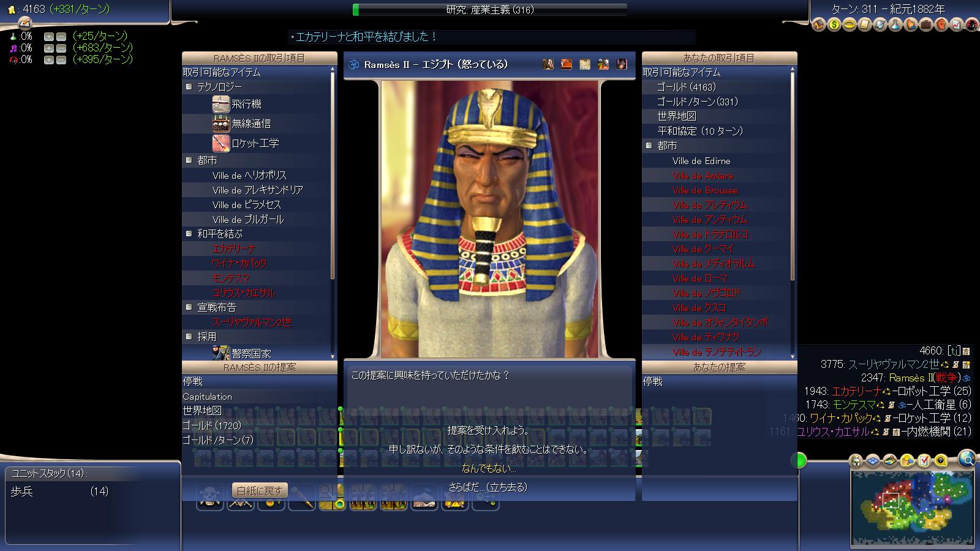
Task: Select ゴールド/ターン (331) from your items
Action: [x=697, y=102]
